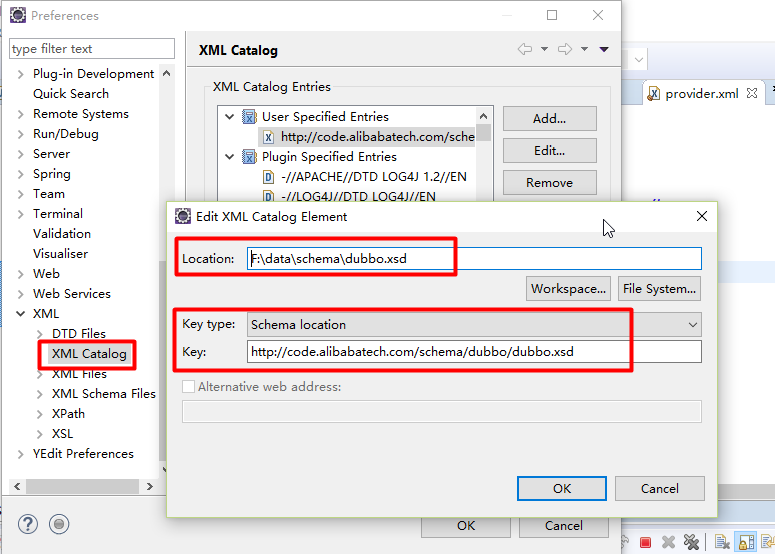Image resolution: width=775 pixels, height=554 pixels.
Task: Click the record preferences circular icon
Action: (x=59, y=524)
